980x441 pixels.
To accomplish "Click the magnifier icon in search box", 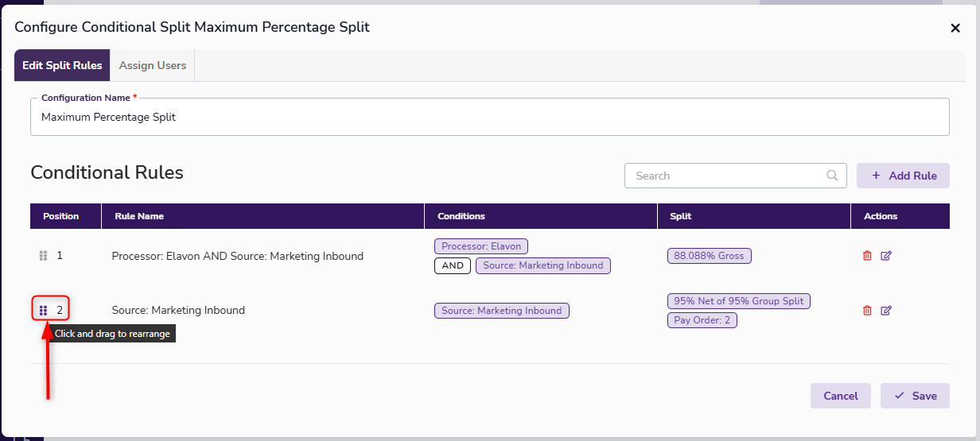I will pyautogui.click(x=832, y=176).
